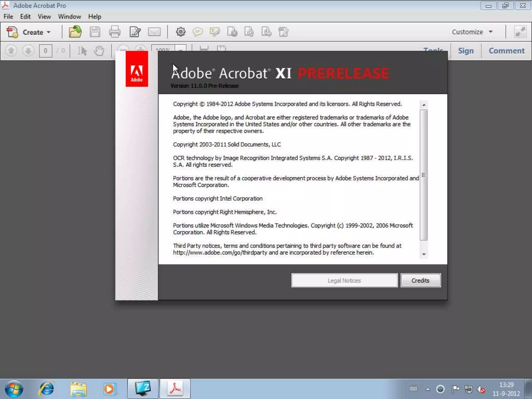Open the Customize dropdown
The width and height of the screenshot is (532, 399).
472,32
